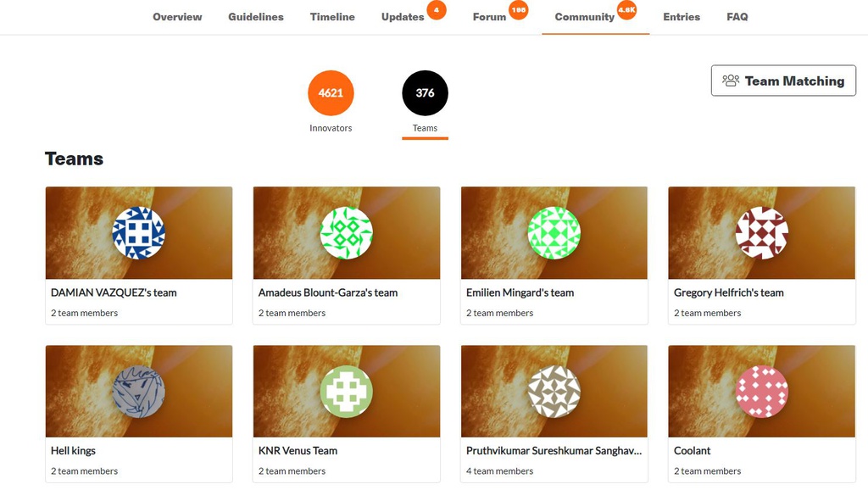Open the Overview tab

pyautogui.click(x=177, y=17)
